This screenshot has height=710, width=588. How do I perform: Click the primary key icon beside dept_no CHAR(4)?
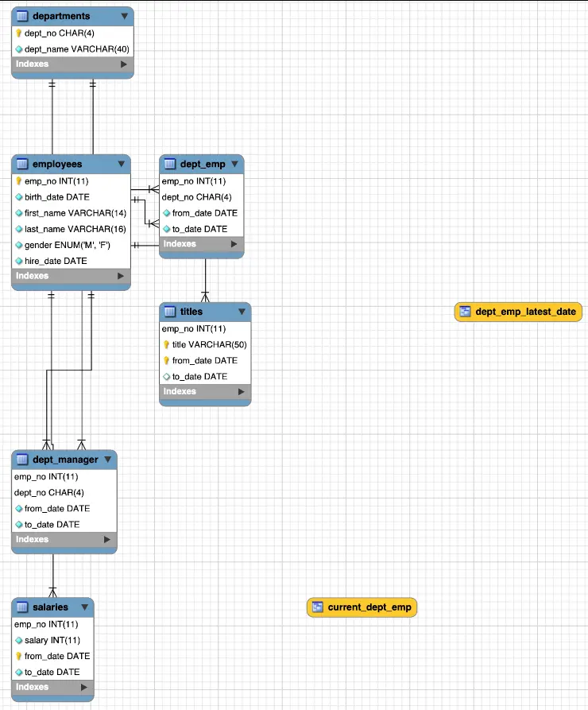click(18, 33)
